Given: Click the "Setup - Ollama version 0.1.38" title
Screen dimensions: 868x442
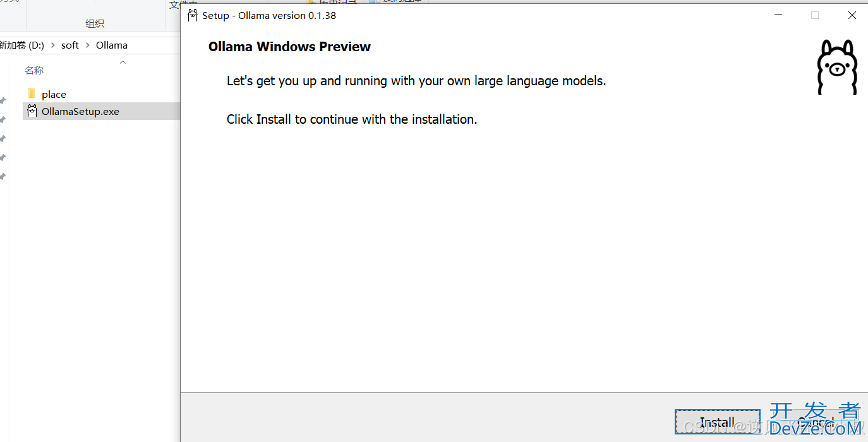Looking at the screenshot, I should pos(269,15).
